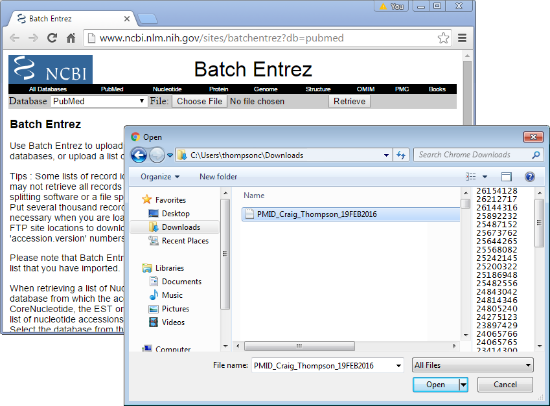
Task: Select PMID_Craig_Thompson_19FEB2016 file
Action: 350,214
